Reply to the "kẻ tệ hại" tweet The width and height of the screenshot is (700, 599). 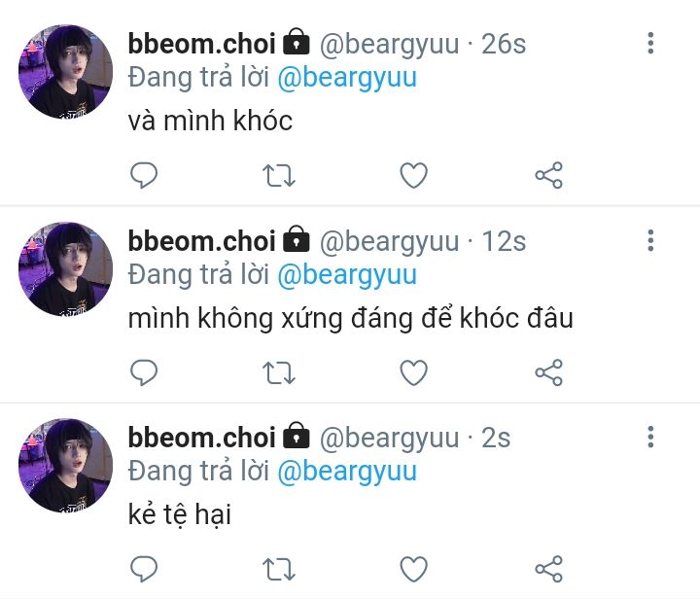coord(144,568)
